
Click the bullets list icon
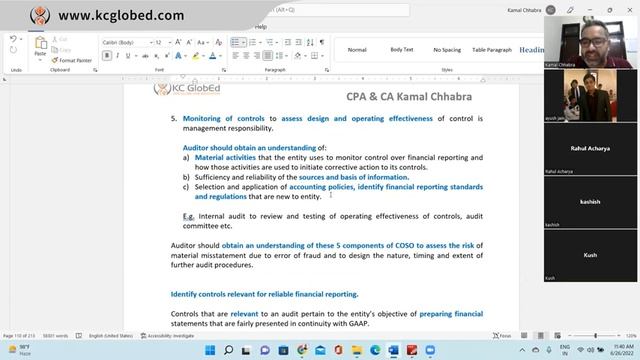click(235, 42)
